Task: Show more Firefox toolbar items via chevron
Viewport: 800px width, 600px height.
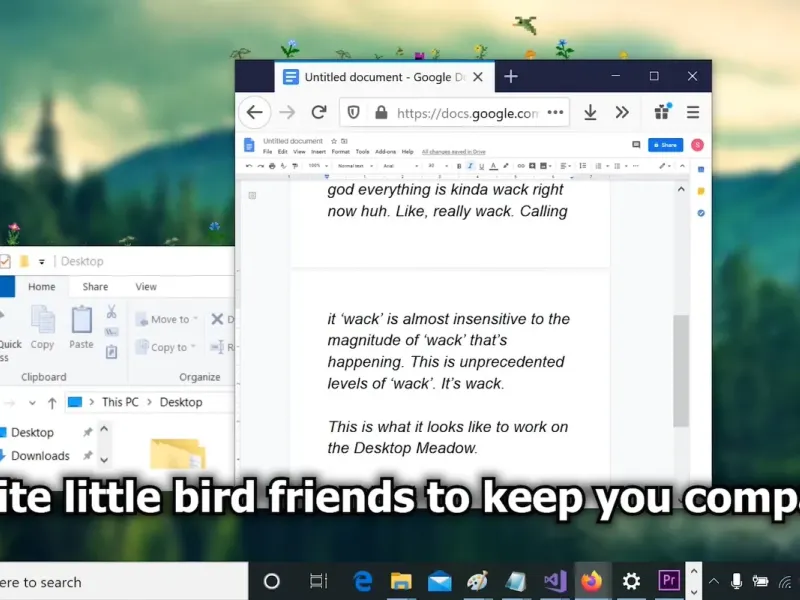Action: (622, 112)
